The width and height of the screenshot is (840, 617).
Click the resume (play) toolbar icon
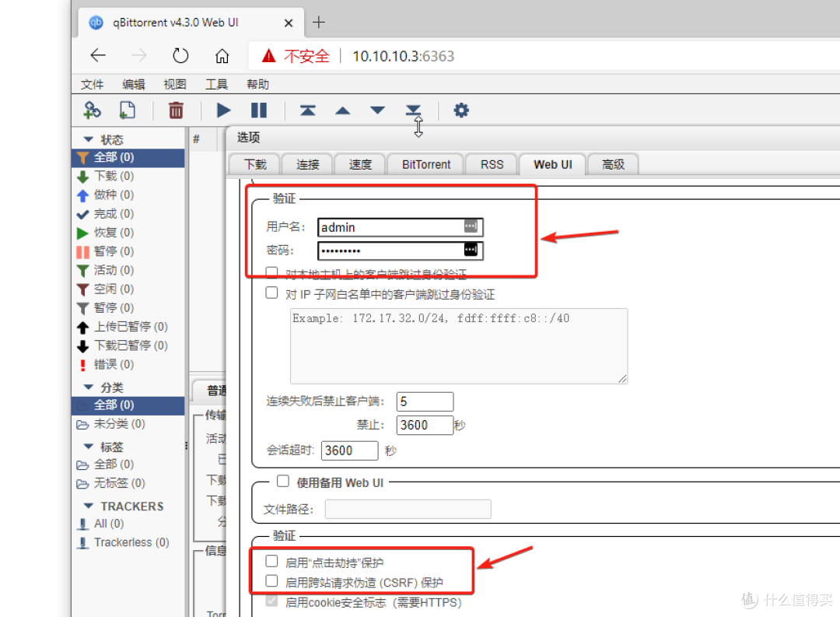[223, 110]
